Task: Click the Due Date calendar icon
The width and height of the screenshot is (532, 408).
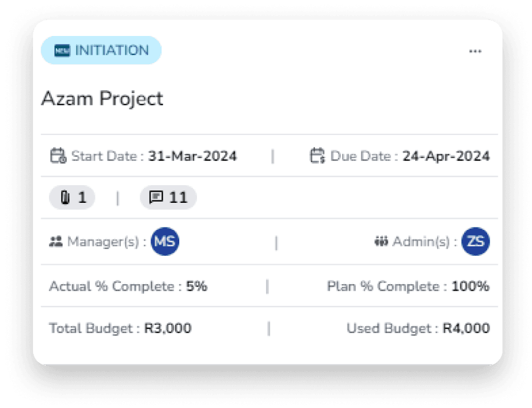Action: [x=317, y=156]
